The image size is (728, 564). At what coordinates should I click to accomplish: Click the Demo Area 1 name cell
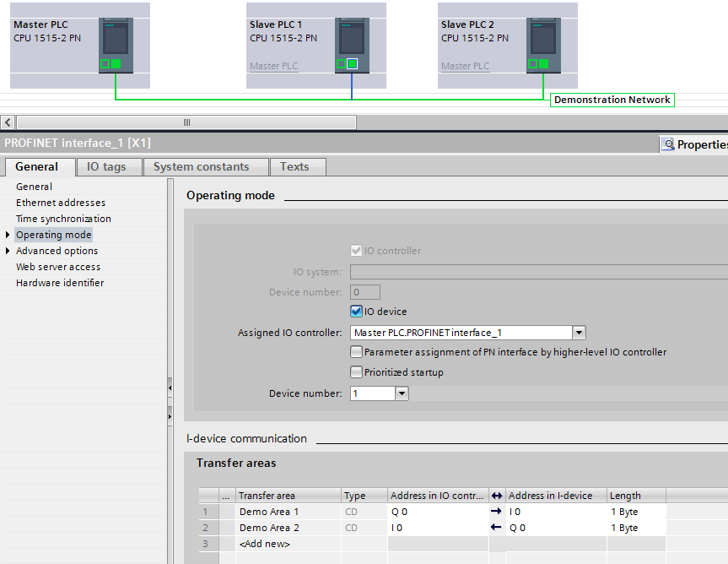(x=289, y=512)
